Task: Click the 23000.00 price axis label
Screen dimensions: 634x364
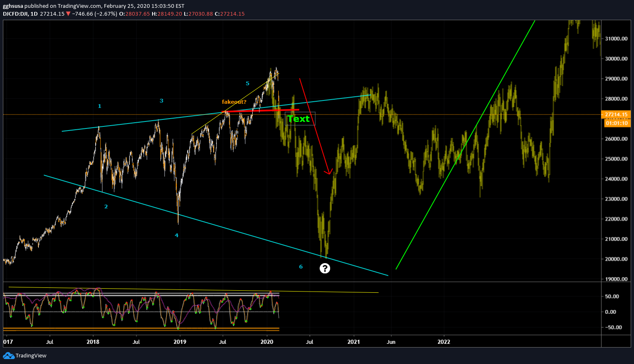Action: [616, 199]
